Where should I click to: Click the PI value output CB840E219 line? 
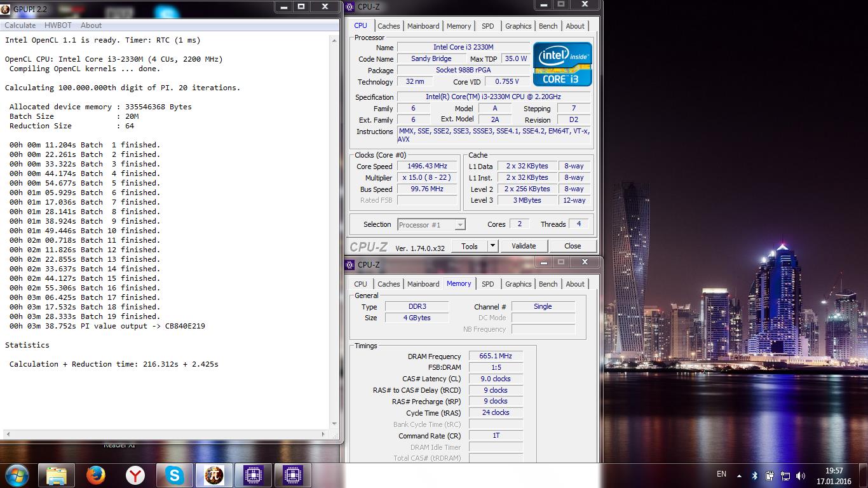coord(107,326)
